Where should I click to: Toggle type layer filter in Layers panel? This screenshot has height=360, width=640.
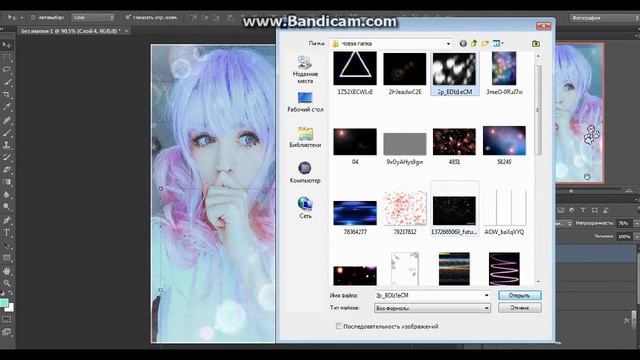(x=583, y=210)
